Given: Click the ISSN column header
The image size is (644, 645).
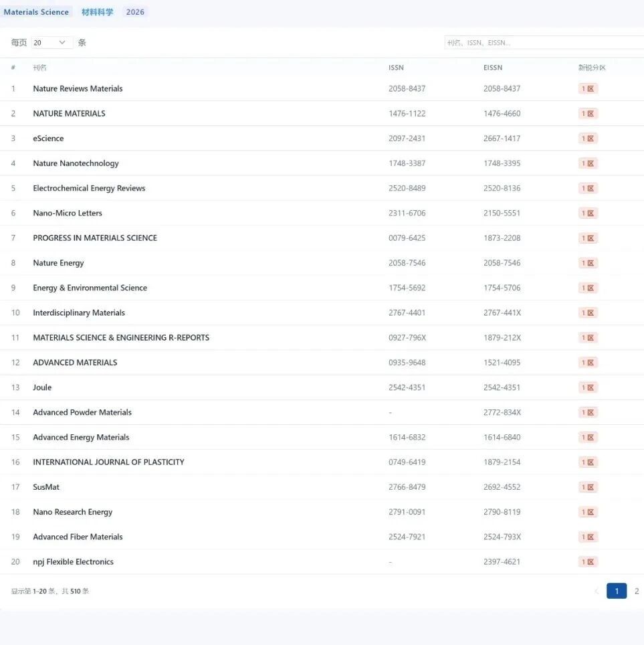Looking at the screenshot, I should point(396,68).
